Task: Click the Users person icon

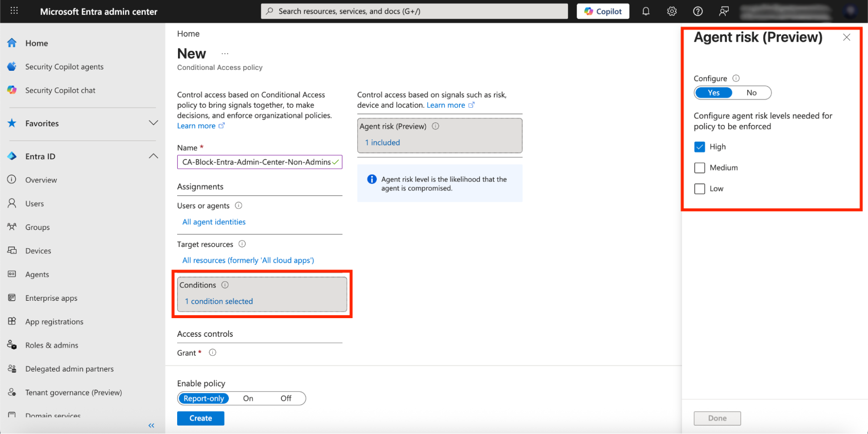Action: click(x=12, y=203)
